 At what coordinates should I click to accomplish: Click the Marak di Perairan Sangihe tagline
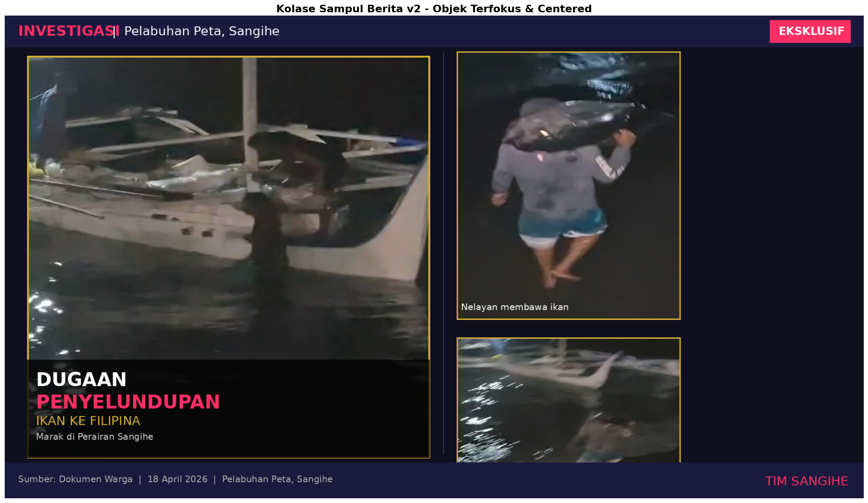pyautogui.click(x=94, y=437)
